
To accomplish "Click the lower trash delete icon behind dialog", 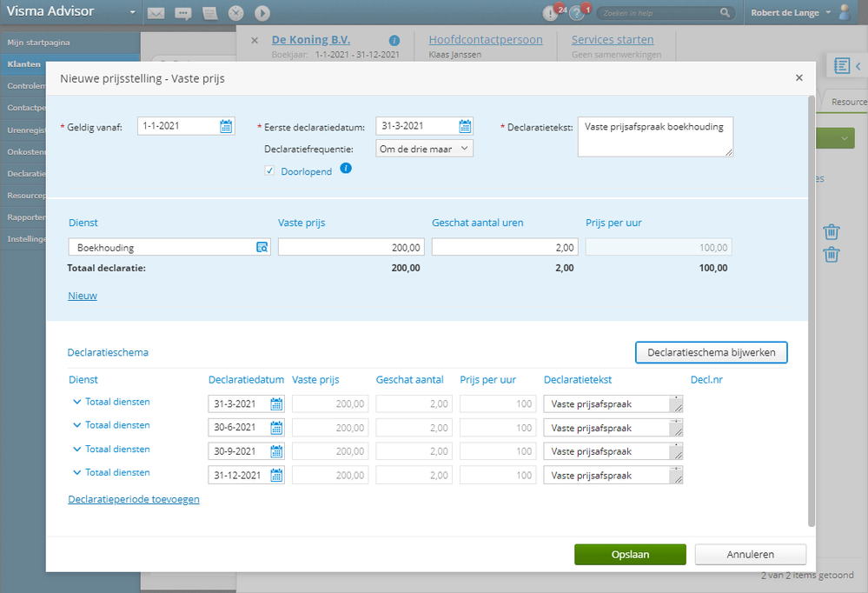I will 831,255.
